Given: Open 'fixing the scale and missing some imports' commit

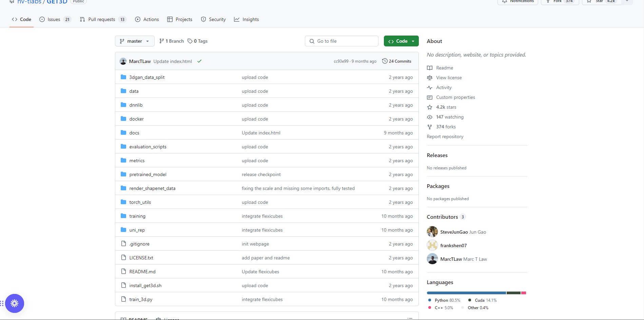Looking at the screenshot, I should tap(298, 188).
